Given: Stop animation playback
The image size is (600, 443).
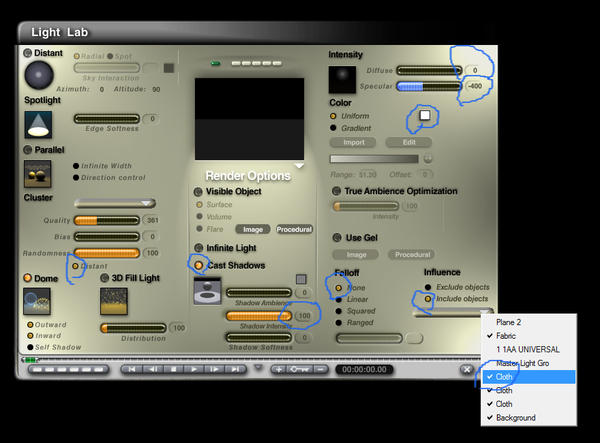Looking at the screenshot, I should [x=173, y=369].
